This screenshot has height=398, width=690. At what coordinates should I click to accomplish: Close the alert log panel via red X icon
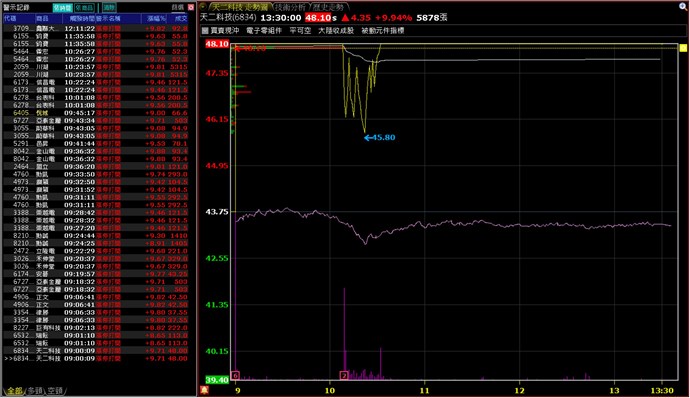point(191,7)
